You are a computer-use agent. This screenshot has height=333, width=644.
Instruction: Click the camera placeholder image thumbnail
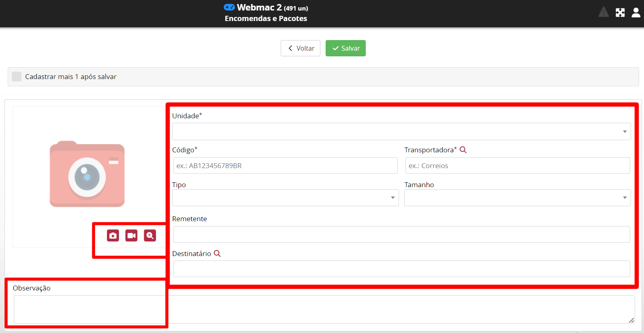[87, 174]
